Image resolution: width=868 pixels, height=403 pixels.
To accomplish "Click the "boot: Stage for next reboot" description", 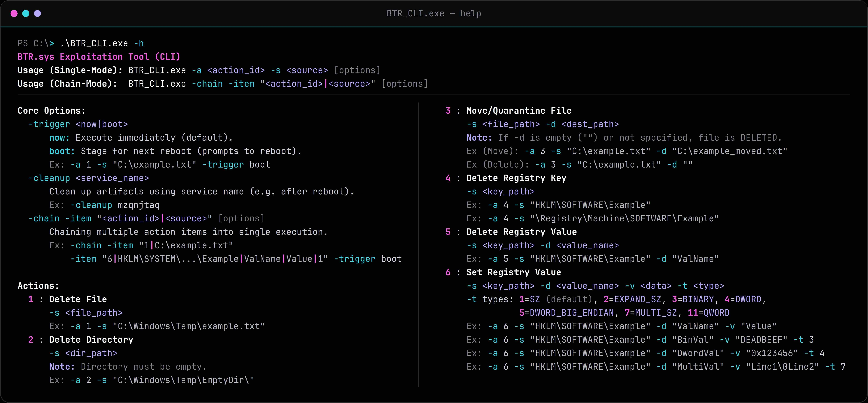I will click(175, 151).
